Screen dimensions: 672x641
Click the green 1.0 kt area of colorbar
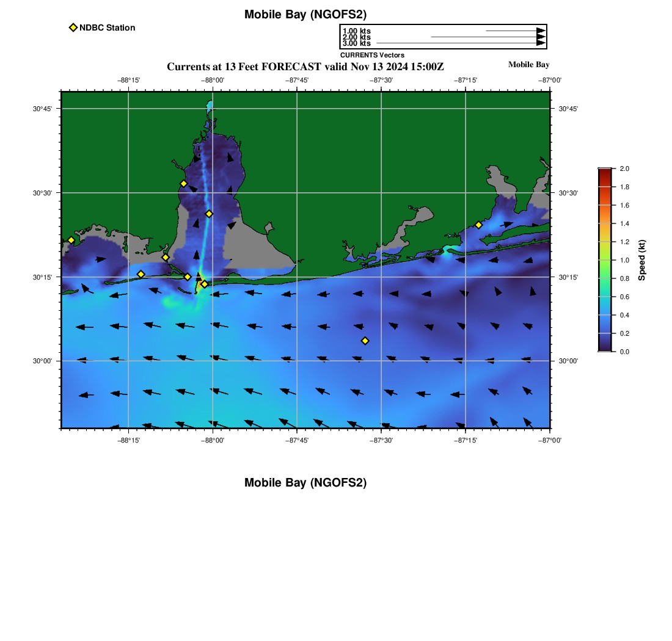[605, 260]
